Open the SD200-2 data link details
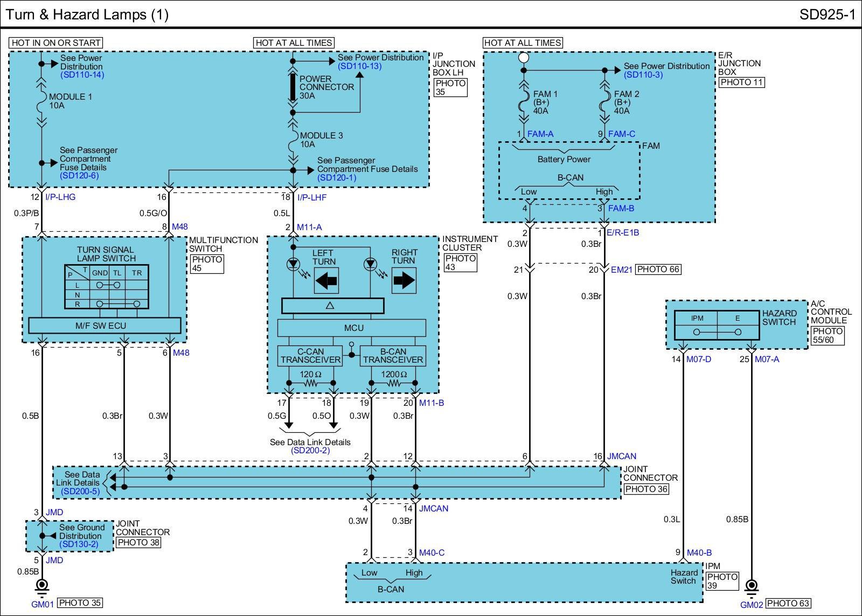The image size is (862, 616). tap(310, 451)
